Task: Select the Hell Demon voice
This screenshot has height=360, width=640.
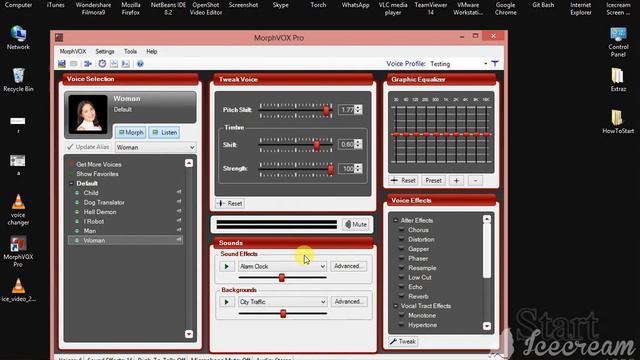Action: click(x=100, y=212)
